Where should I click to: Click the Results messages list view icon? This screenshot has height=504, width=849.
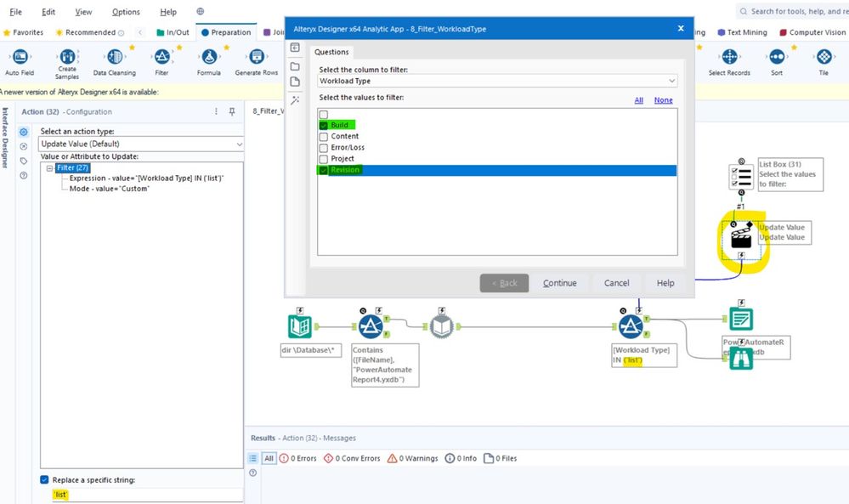253,458
